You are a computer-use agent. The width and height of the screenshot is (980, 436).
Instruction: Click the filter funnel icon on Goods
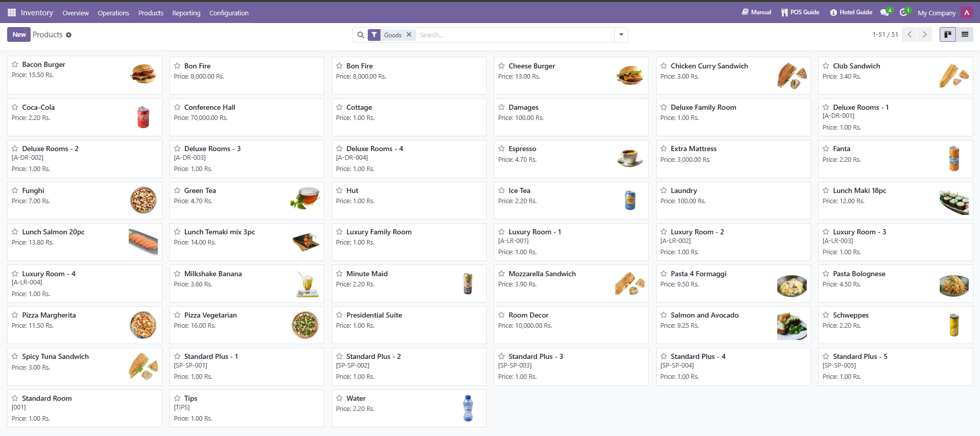374,35
